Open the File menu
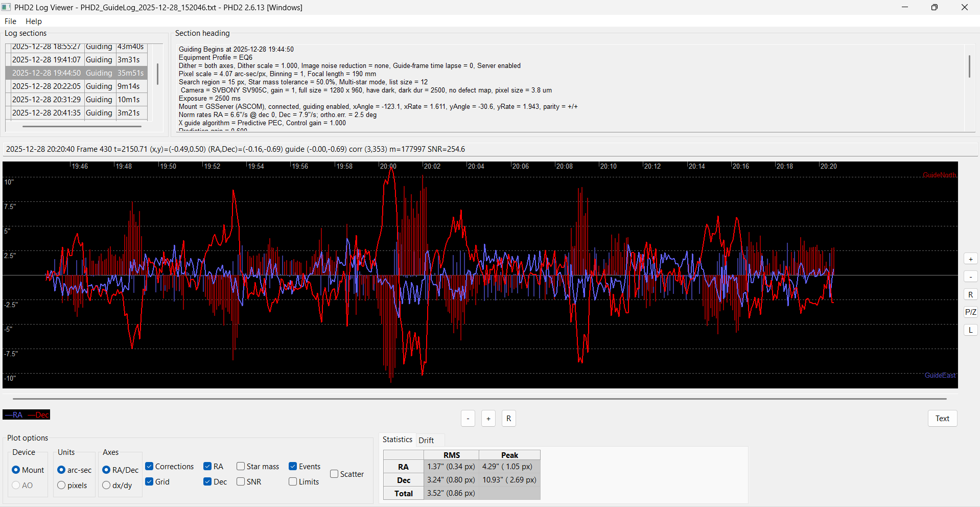 pos(10,21)
